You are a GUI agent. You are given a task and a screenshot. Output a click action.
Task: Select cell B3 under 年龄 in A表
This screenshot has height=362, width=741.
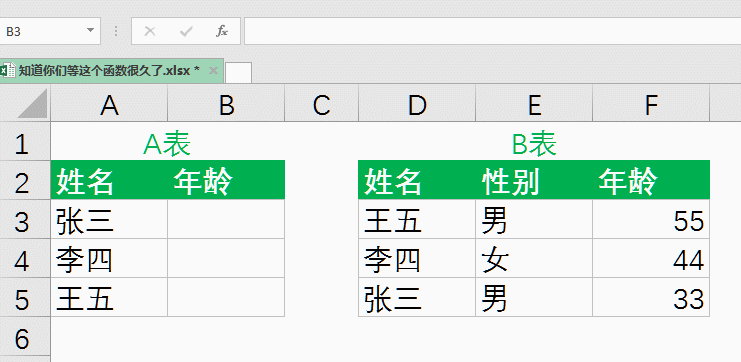click(226, 219)
